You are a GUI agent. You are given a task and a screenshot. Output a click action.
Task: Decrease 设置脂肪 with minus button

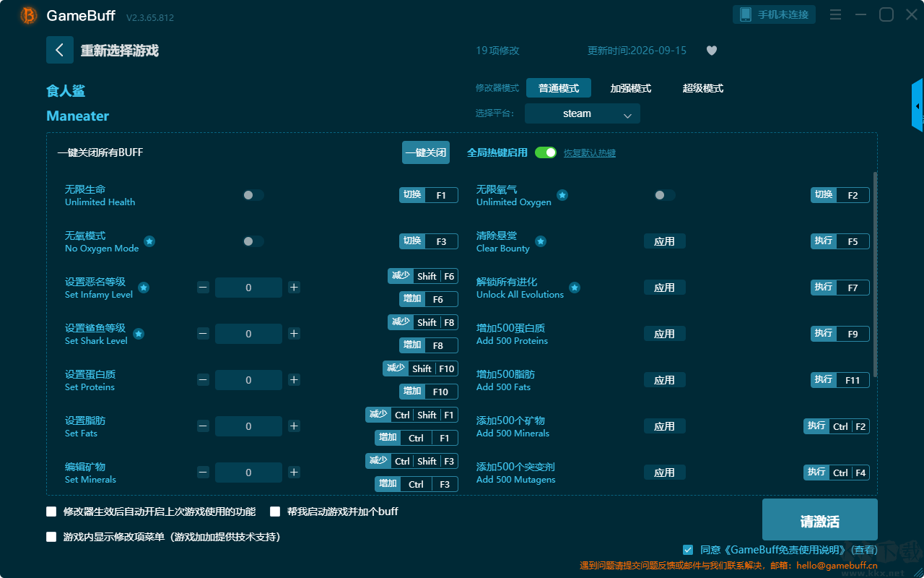pyautogui.click(x=203, y=426)
